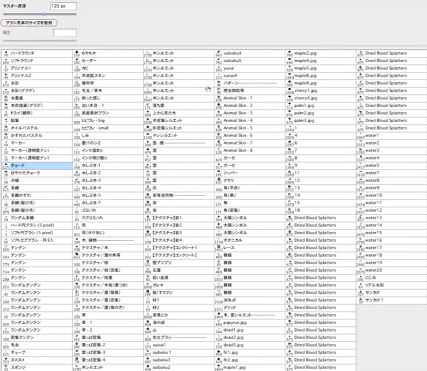Click the Master Diameter size input field
This screenshot has height=371, width=427.
pyautogui.click(x=63, y=6)
